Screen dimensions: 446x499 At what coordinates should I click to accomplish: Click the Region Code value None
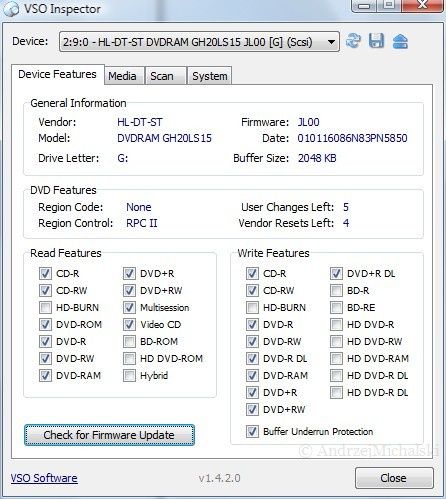click(x=139, y=207)
